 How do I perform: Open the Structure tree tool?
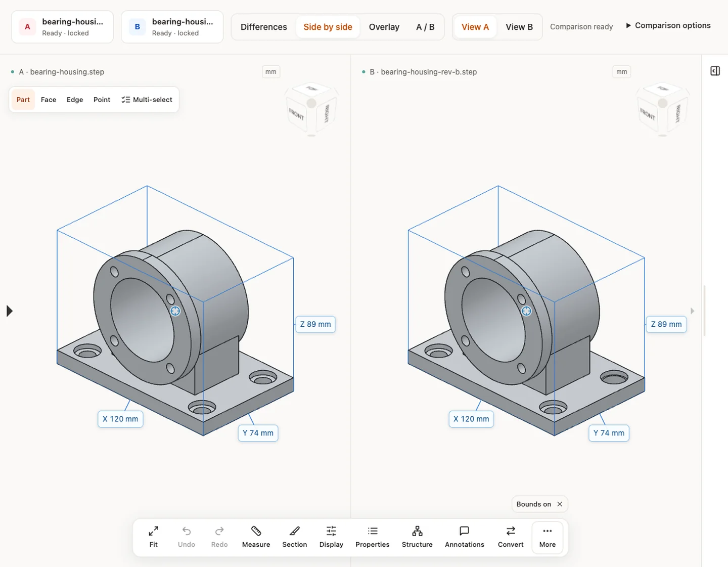tap(417, 537)
